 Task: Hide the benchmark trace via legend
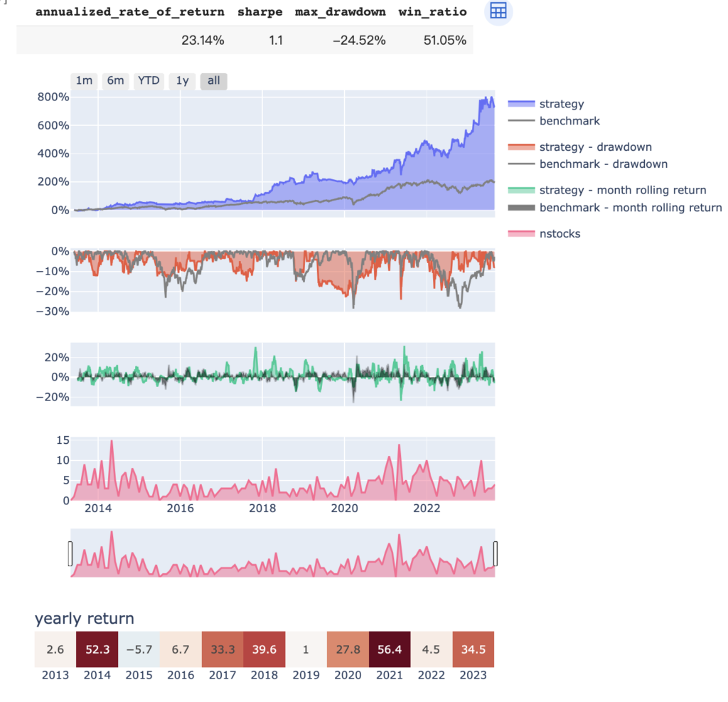555,121
